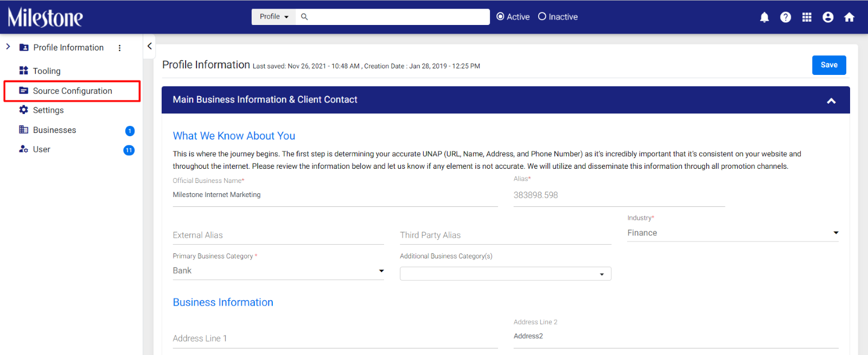Select the Inactive radio button
Image resolution: width=868 pixels, height=355 pixels.
[542, 17]
